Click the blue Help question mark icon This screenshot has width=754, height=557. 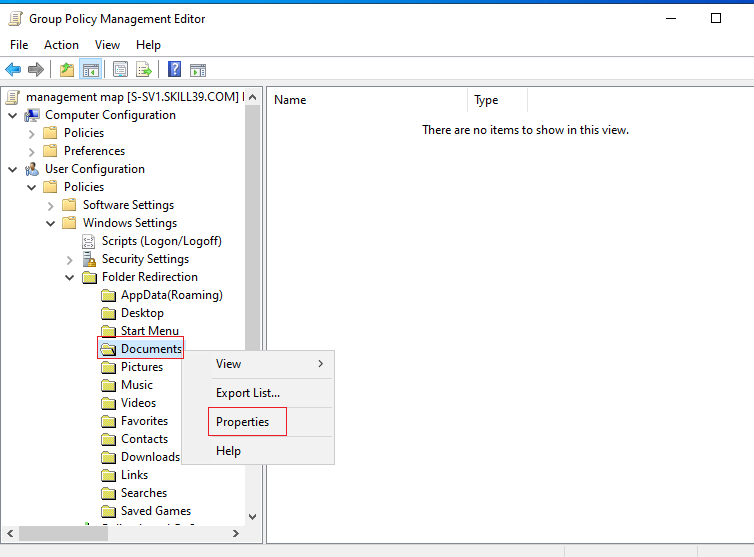click(175, 70)
